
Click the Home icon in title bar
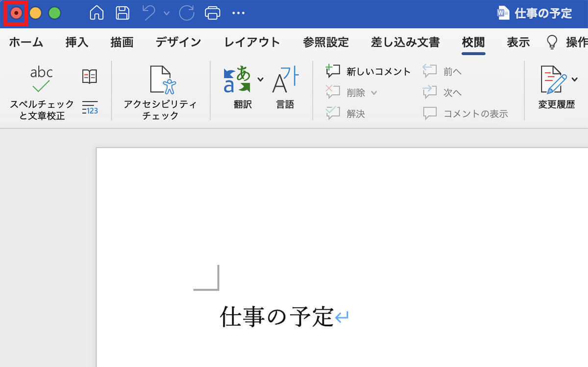coord(97,13)
